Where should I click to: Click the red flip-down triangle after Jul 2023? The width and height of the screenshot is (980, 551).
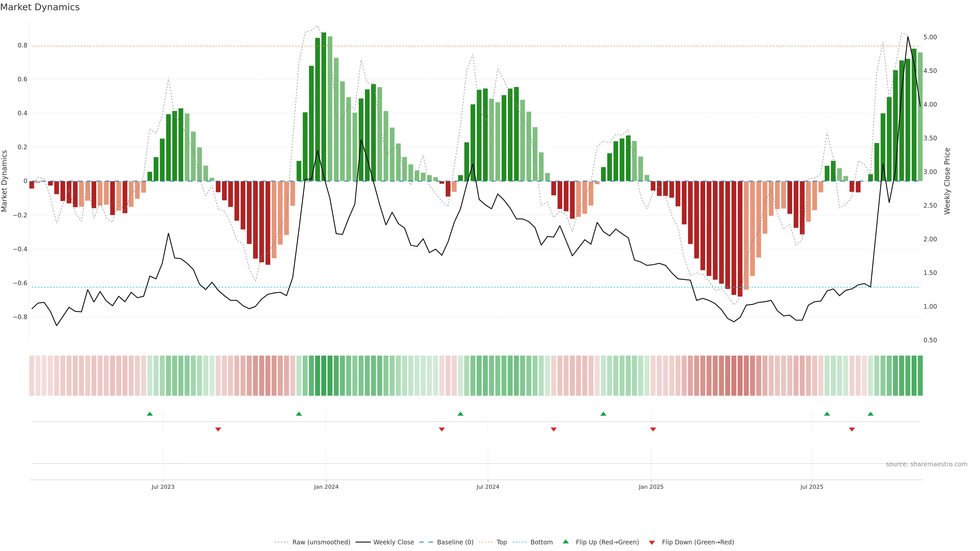click(x=218, y=429)
